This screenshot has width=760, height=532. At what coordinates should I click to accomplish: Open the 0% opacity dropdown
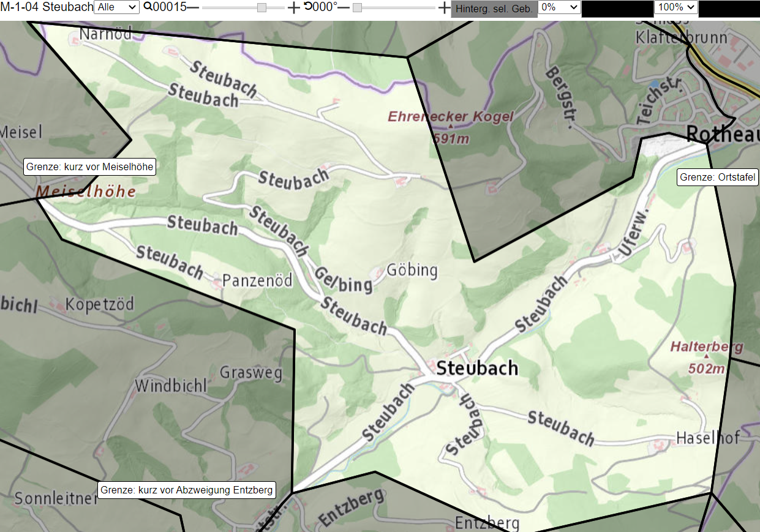[559, 7]
